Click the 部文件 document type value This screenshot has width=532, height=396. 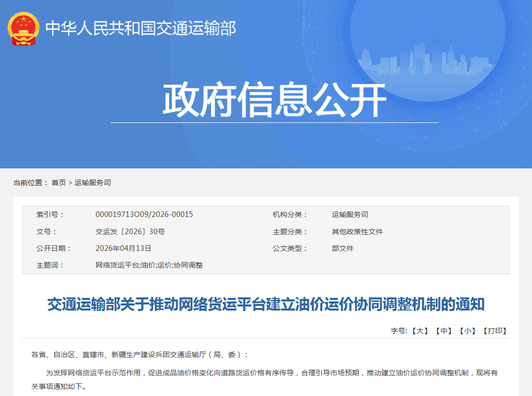343,248
